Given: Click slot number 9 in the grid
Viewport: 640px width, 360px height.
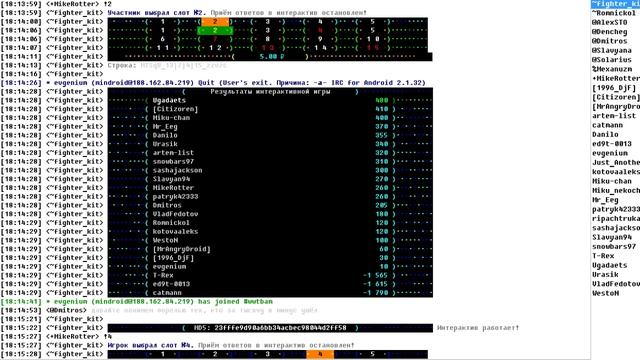Looking at the screenshot, I should click(x=320, y=39).
